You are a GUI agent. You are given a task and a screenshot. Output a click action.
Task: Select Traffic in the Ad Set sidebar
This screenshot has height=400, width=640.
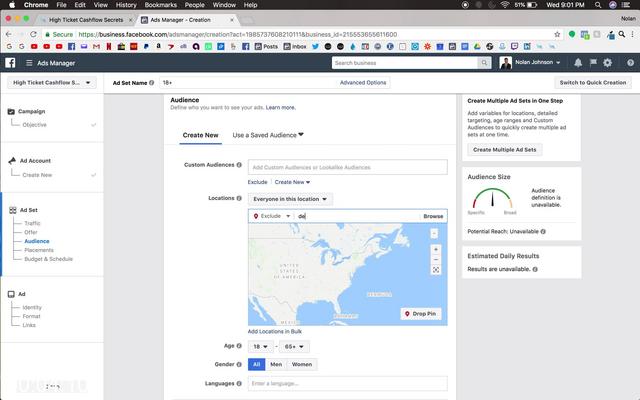[32, 223]
